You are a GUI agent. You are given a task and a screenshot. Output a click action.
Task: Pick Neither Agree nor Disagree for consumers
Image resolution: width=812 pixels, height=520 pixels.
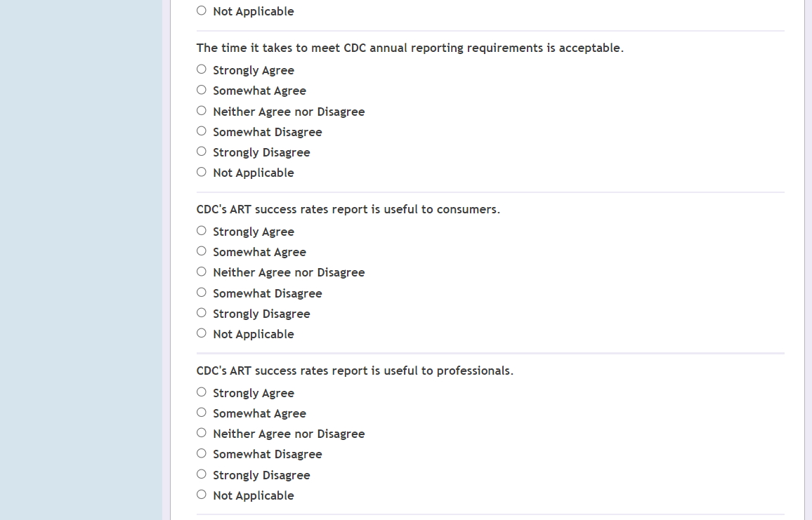202,272
